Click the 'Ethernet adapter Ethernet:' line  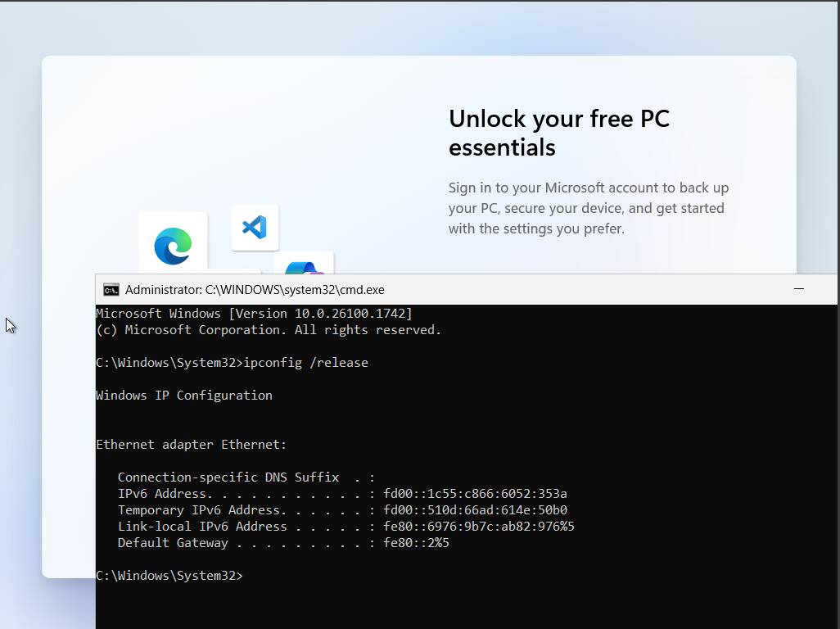click(x=192, y=445)
